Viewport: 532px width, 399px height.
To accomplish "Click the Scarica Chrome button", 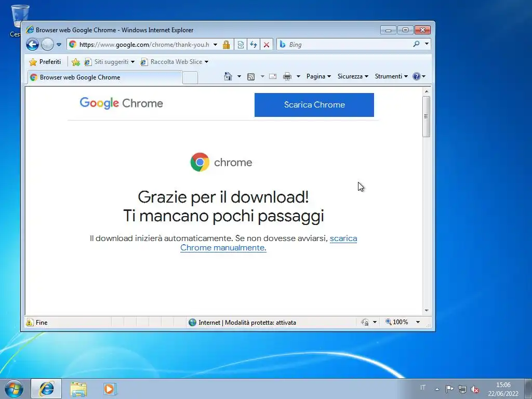I will 314,105.
